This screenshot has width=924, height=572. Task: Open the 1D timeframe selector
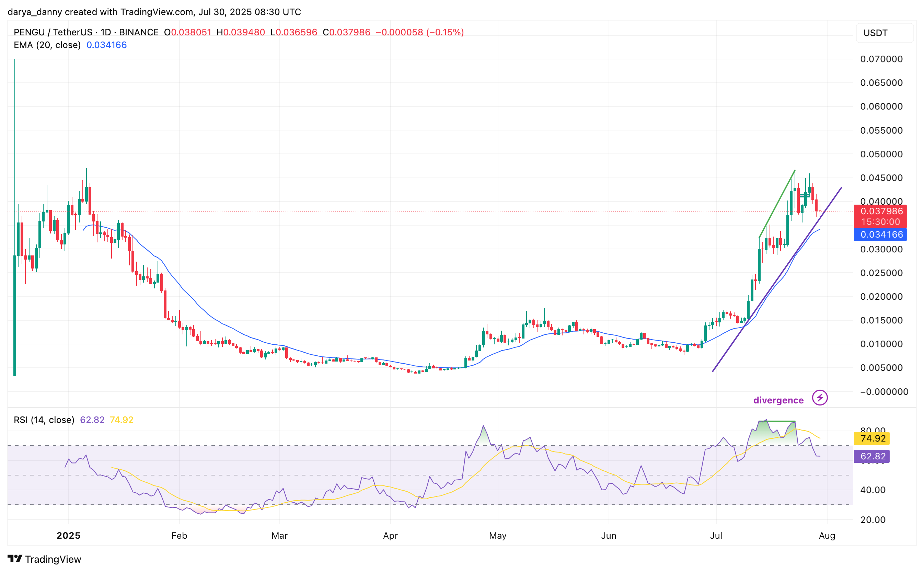tap(105, 33)
